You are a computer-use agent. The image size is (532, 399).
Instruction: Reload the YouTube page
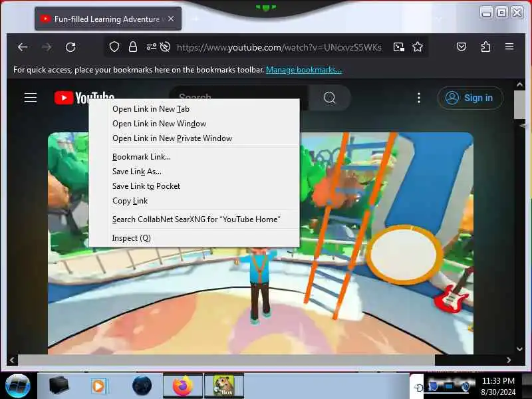[70, 47]
